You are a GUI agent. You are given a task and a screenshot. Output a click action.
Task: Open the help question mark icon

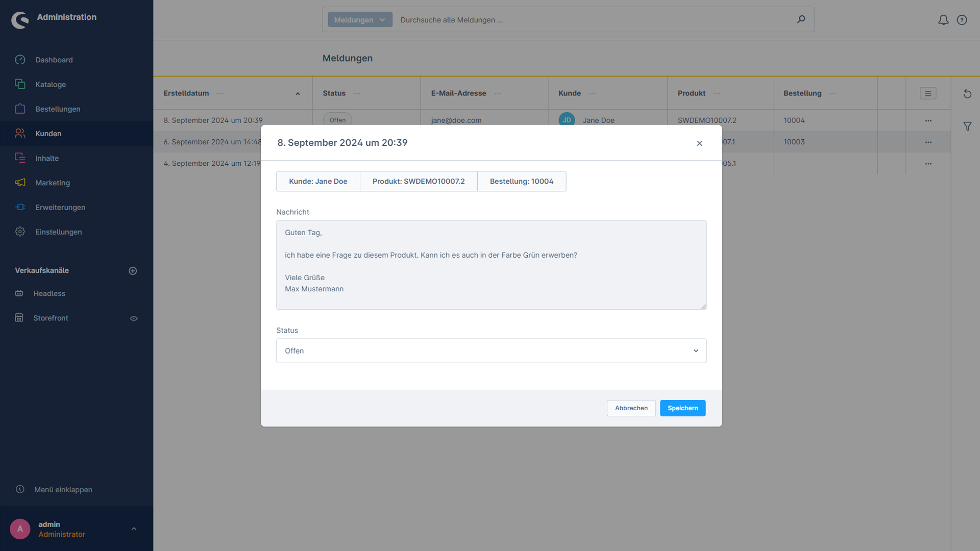click(x=962, y=20)
